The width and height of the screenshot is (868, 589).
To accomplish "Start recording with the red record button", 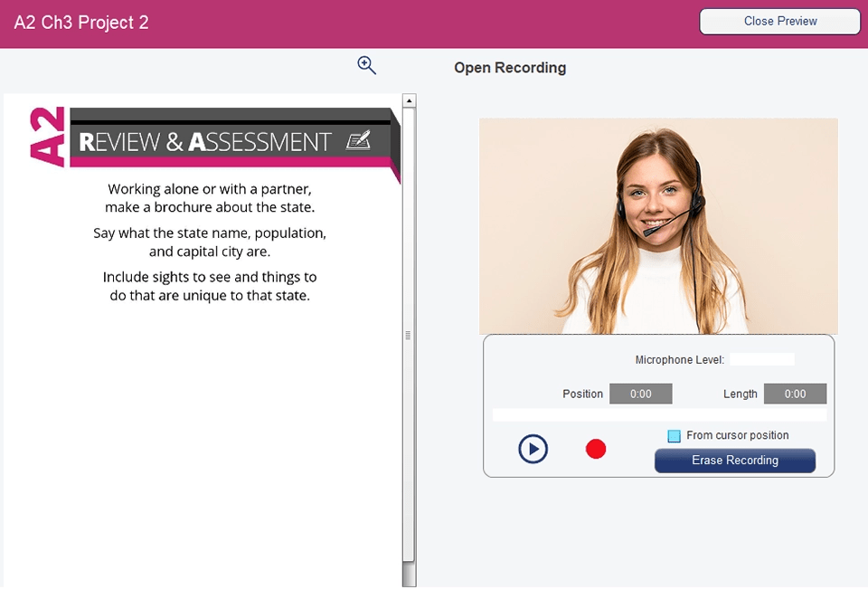I will tap(596, 449).
